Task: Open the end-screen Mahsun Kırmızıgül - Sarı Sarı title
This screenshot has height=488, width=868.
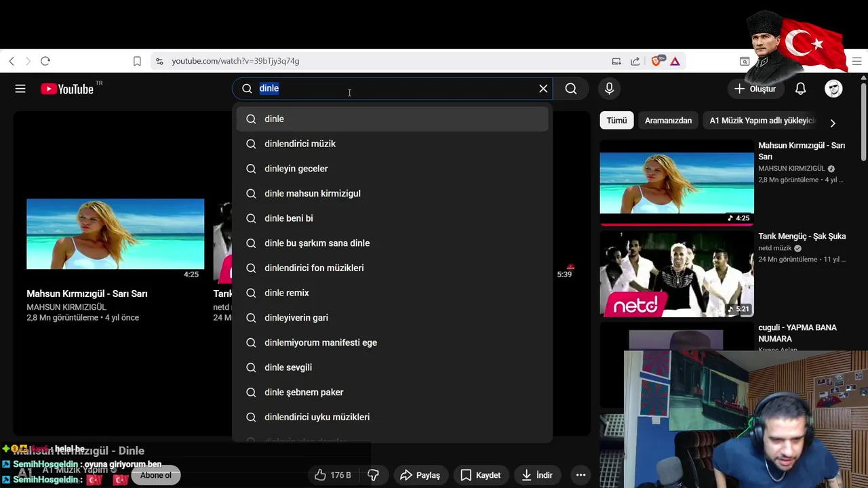Action: point(87,293)
